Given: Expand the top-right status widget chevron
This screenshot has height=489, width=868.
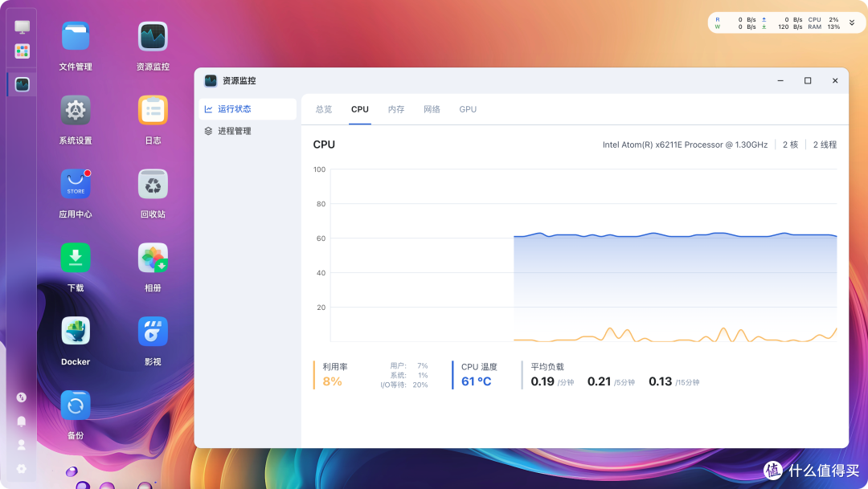Looking at the screenshot, I should (852, 22).
